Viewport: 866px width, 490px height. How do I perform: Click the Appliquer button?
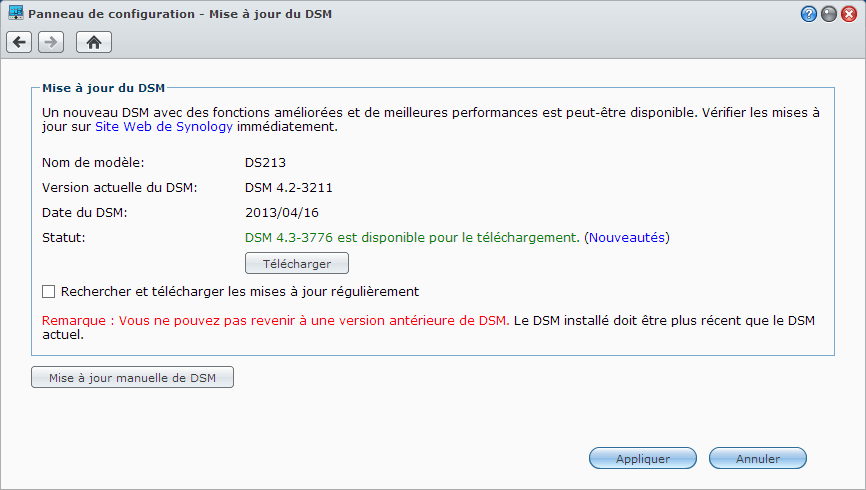click(643, 459)
